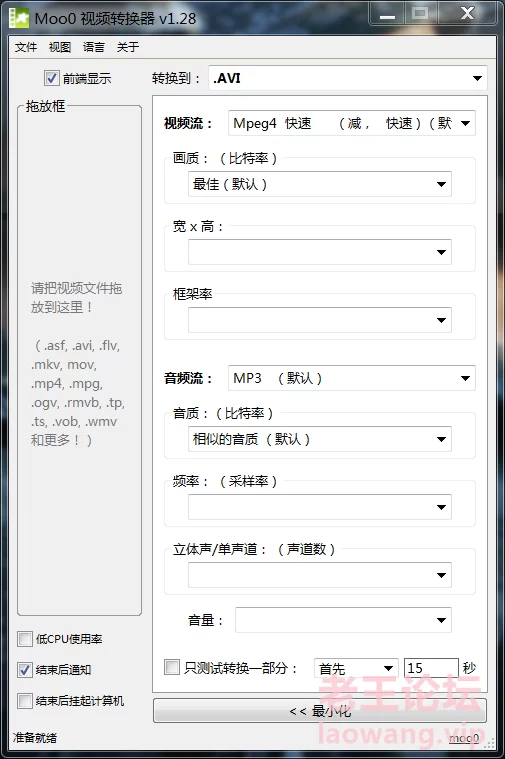The width and height of the screenshot is (505, 759).
Task: Maximize the window using title bar button
Action: (420, 14)
